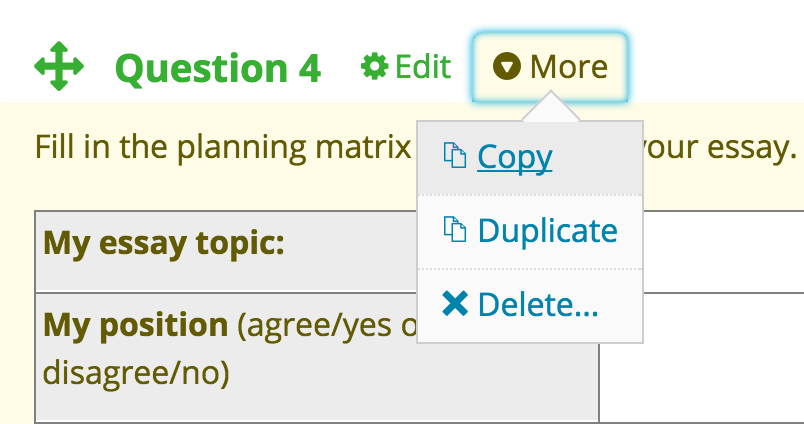Click the gear icon beside Edit
804x424 pixels.
[x=374, y=67]
